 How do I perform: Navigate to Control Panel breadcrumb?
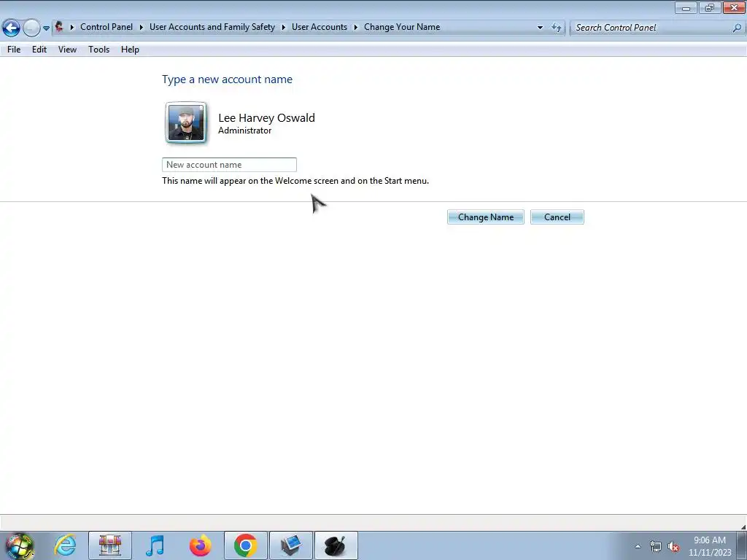click(x=107, y=27)
